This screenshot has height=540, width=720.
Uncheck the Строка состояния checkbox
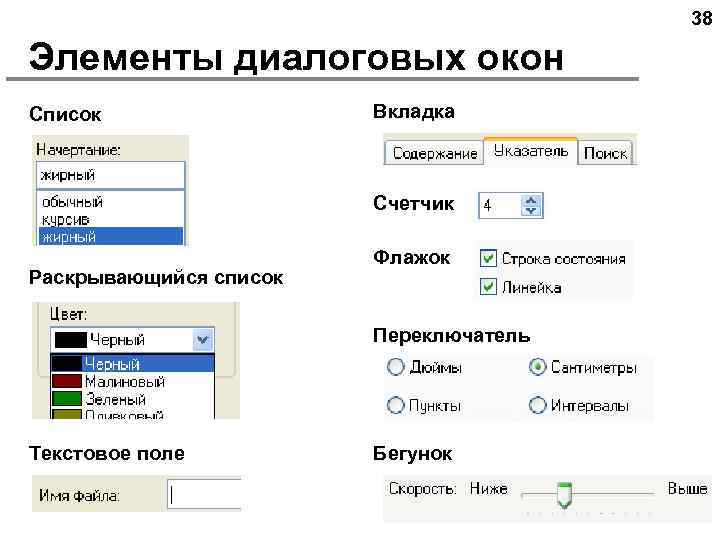(488, 259)
